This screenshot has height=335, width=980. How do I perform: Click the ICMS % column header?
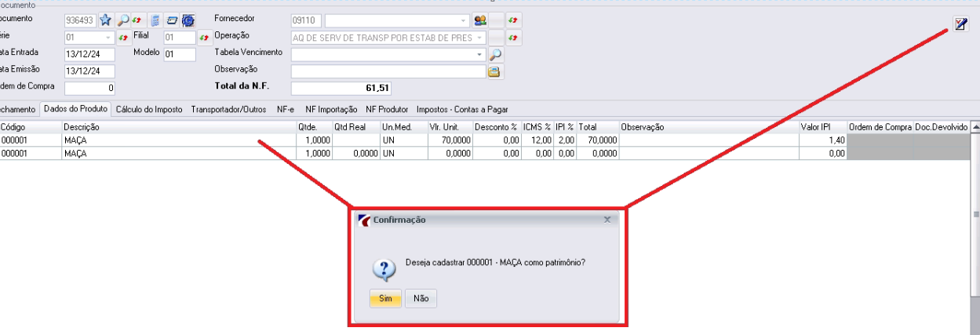point(537,126)
